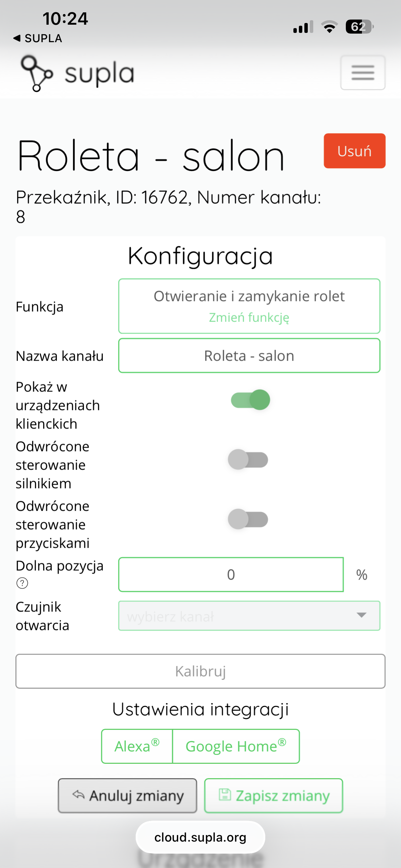The image size is (401, 868).
Task: Select the Google Home integration tab
Action: point(236,746)
